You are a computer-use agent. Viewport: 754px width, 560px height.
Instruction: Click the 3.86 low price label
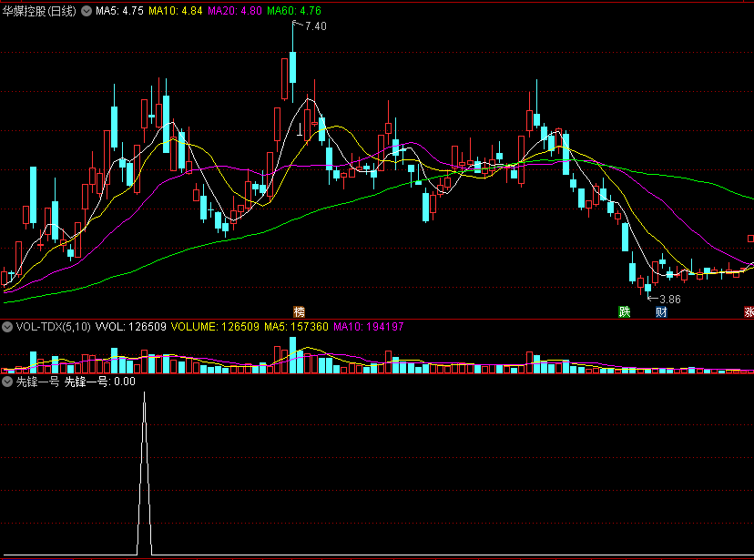coord(670,300)
